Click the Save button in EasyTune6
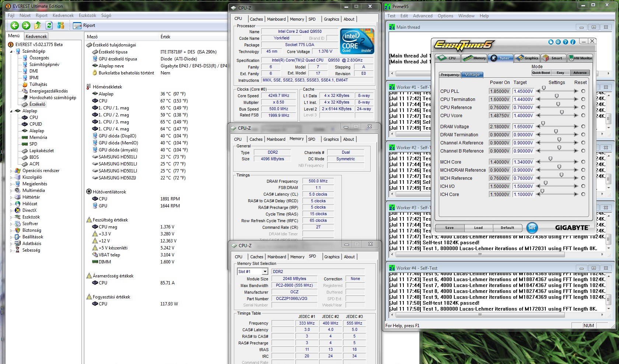Viewport: 619px width, 364px height. click(450, 228)
